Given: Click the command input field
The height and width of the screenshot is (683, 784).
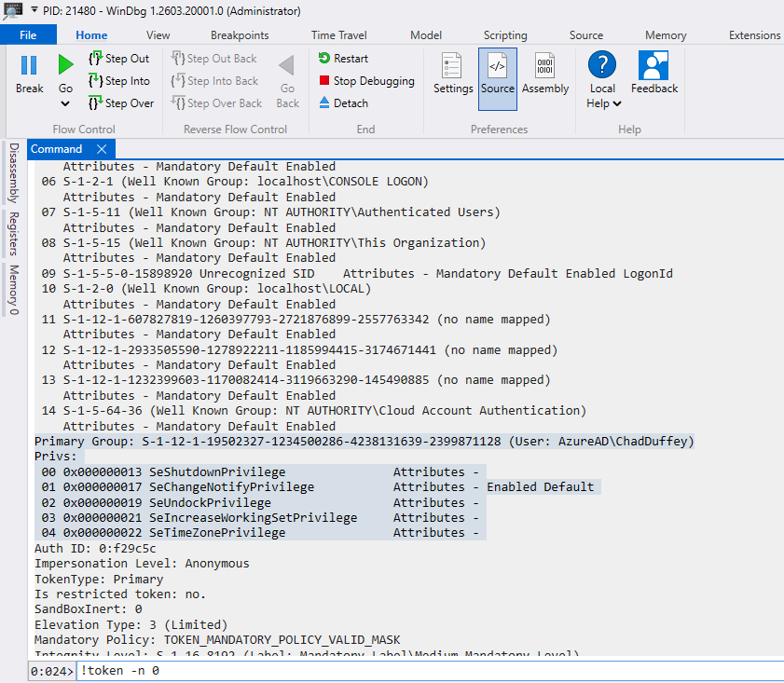Looking at the screenshot, I should [x=430, y=671].
